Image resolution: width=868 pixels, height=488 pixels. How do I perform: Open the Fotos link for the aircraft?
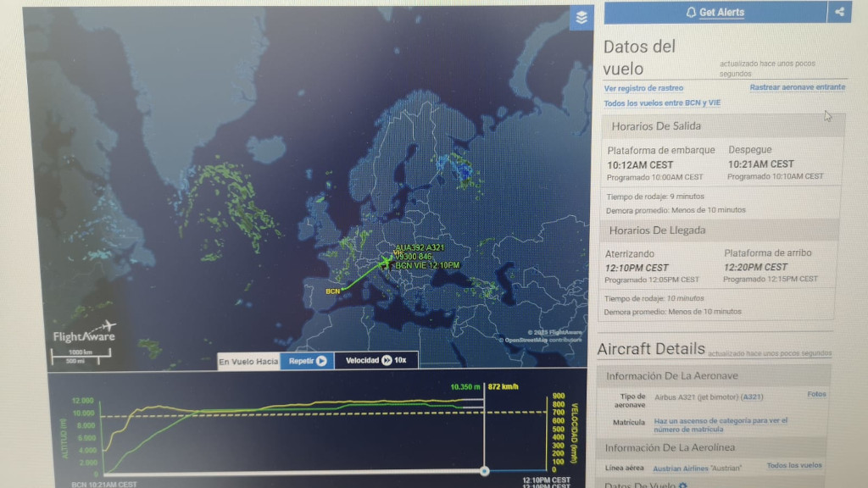pyautogui.click(x=815, y=394)
